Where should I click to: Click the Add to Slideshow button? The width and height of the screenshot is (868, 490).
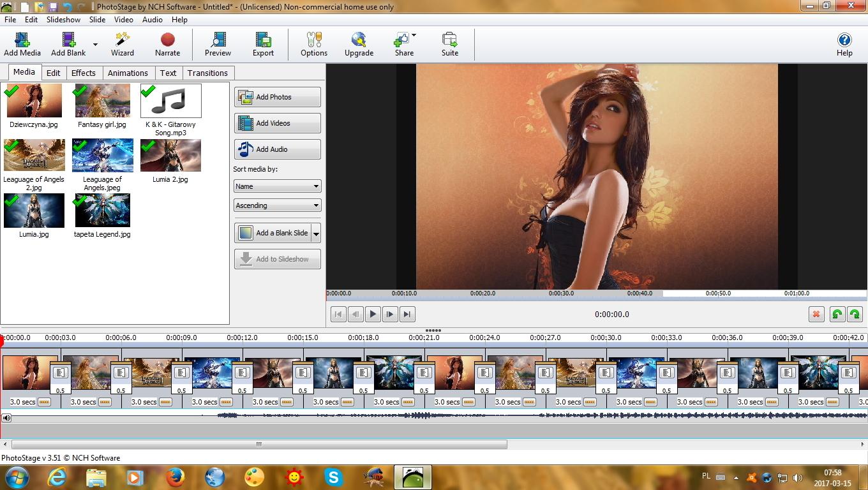pyautogui.click(x=277, y=259)
